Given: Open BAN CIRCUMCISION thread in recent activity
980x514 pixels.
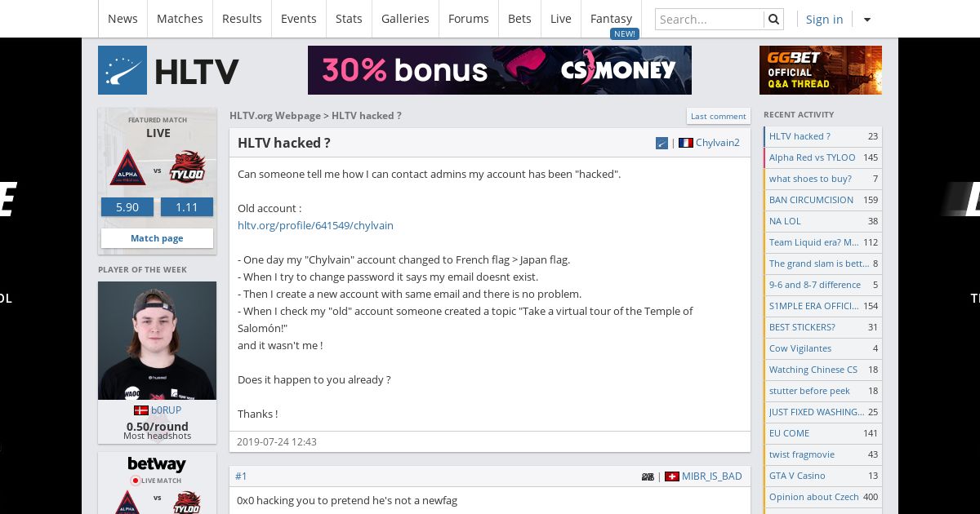Looking at the screenshot, I should [811, 200].
